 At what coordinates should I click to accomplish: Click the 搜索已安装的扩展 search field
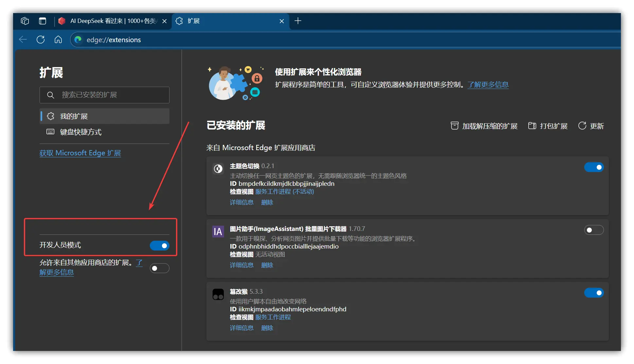pos(104,95)
